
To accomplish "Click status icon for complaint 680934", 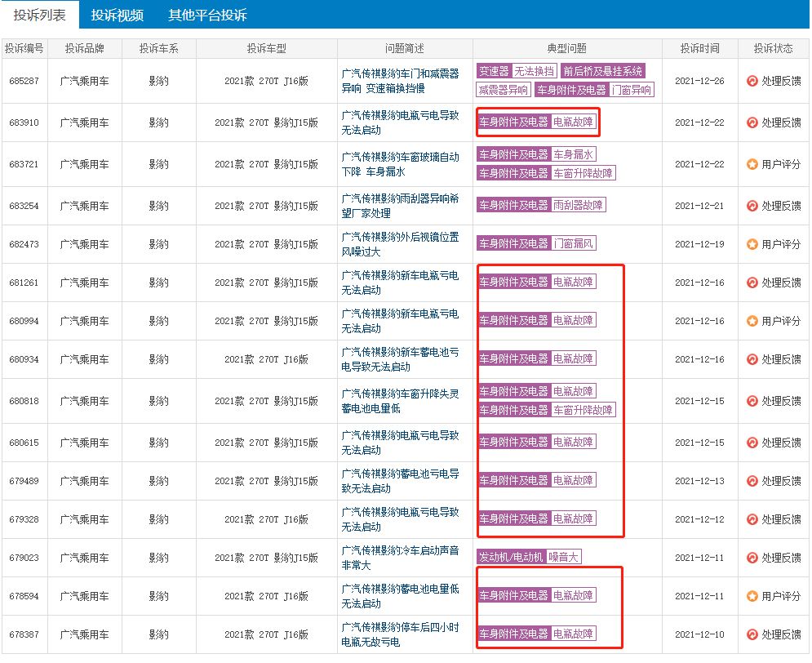I will [x=752, y=359].
